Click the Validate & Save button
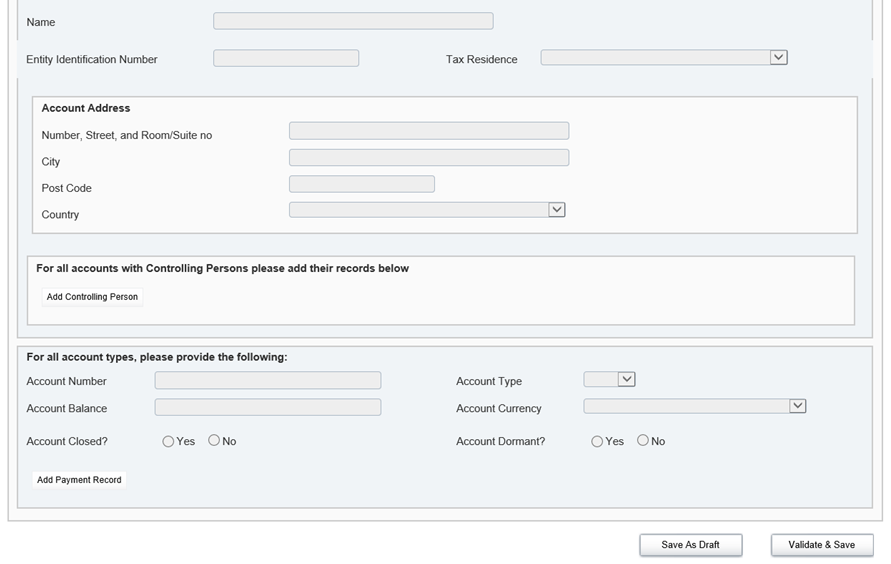 pos(822,545)
